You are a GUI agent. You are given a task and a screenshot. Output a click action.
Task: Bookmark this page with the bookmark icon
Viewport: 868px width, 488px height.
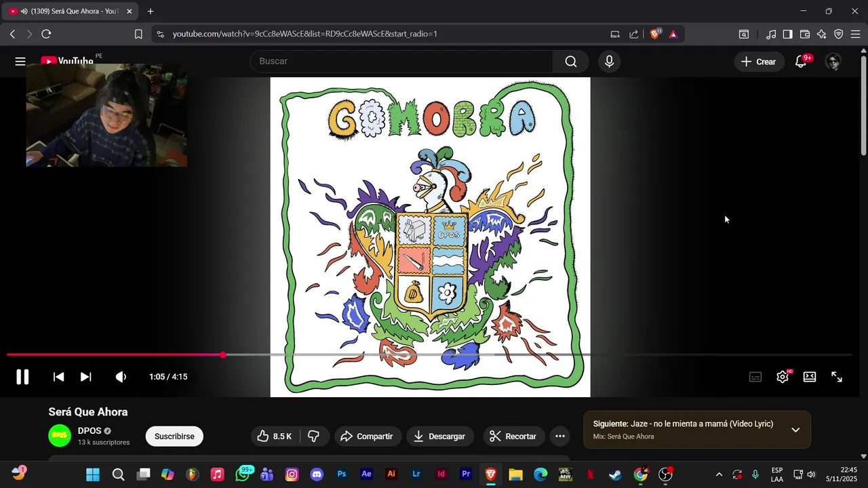[x=138, y=34]
